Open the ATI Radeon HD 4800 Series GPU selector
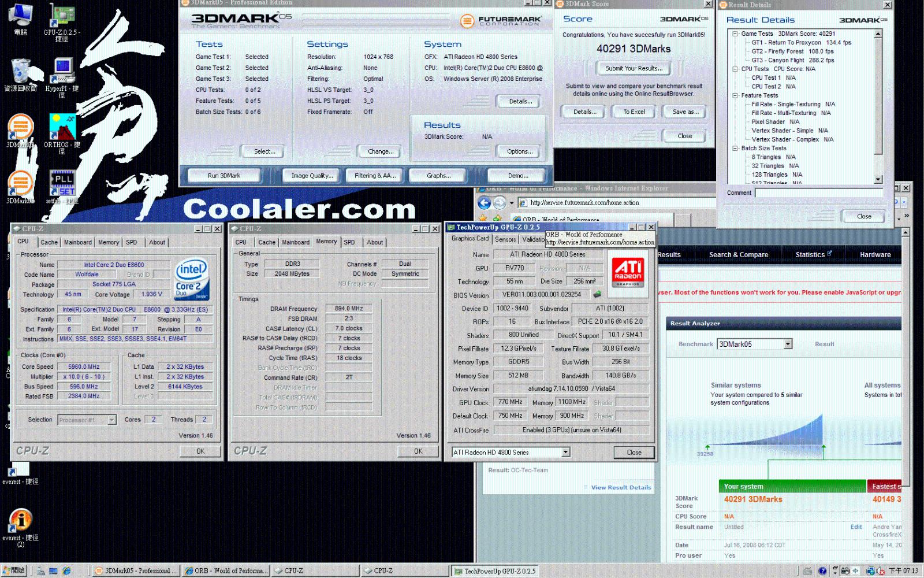Screen dimensions: 924x578 [511, 453]
